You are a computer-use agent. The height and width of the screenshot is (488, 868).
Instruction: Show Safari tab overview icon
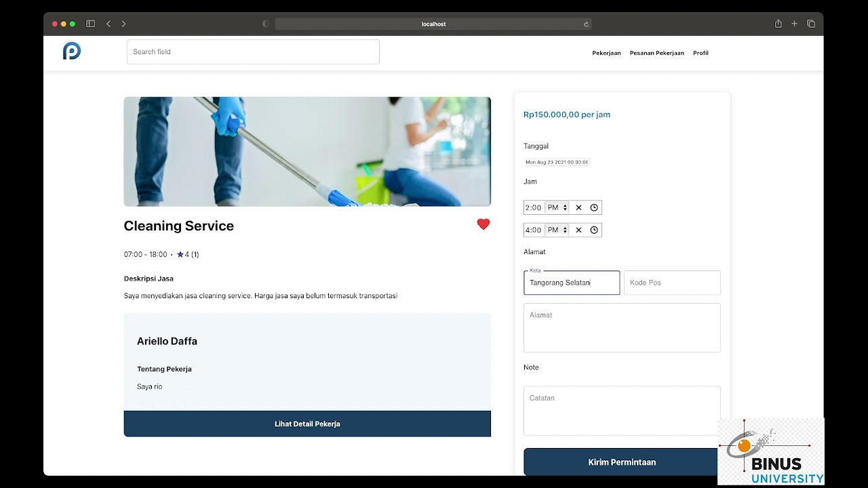811,24
